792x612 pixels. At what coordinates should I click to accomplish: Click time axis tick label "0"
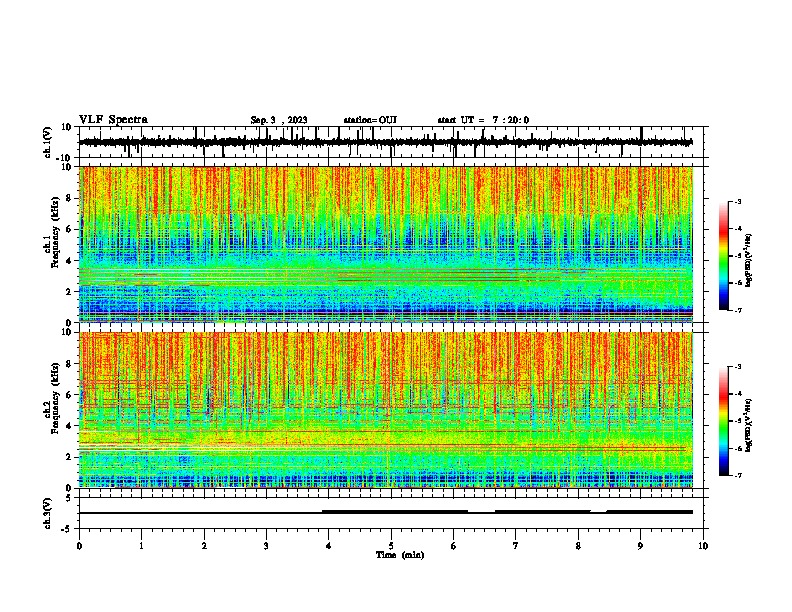pos(79,546)
